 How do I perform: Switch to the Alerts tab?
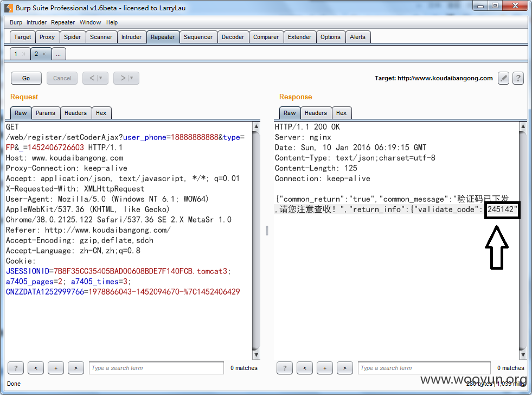click(x=357, y=37)
